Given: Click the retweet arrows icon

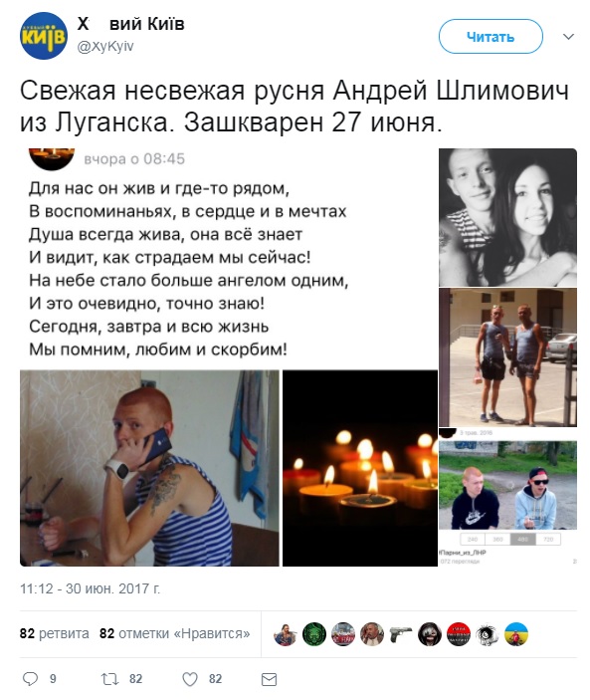Looking at the screenshot, I should point(109,679).
